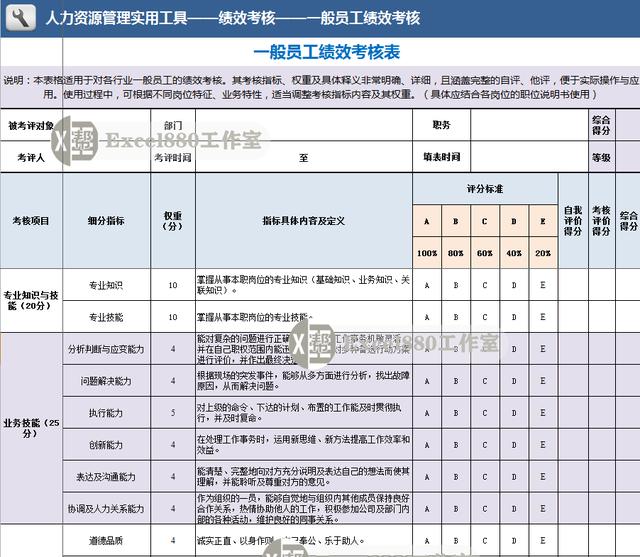Select the 协调及人力关系能力 cell
This screenshot has height=557, width=640.
[107, 508]
